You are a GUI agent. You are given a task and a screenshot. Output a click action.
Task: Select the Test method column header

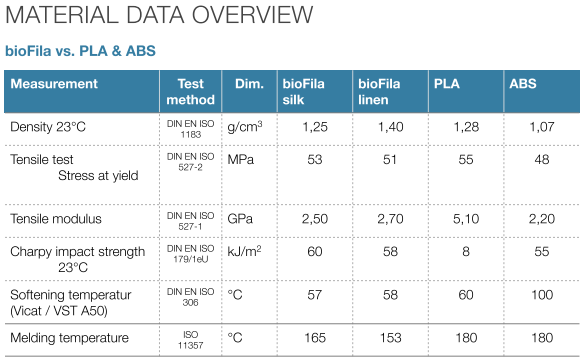[190, 92]
